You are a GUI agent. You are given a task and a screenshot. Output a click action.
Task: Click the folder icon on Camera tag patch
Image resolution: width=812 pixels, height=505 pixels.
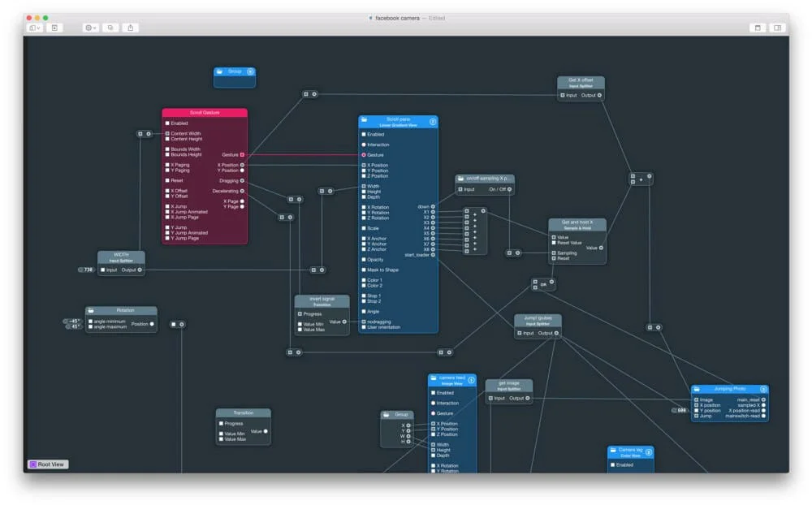[613, 450]
